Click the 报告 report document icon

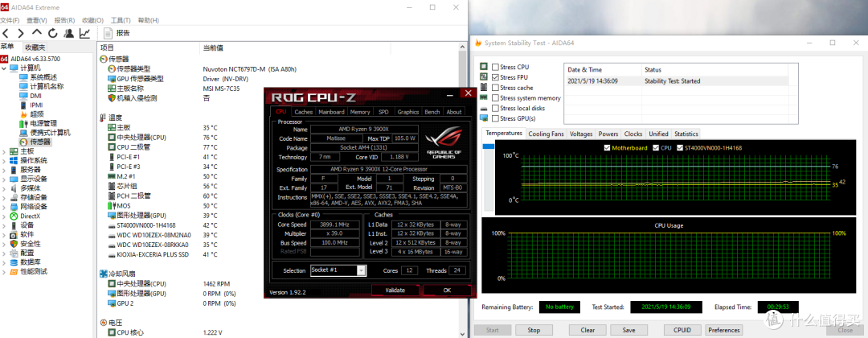[108, 33]
